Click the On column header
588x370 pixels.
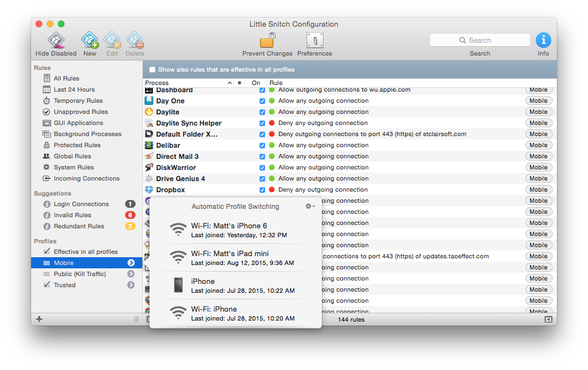(256, 83)
